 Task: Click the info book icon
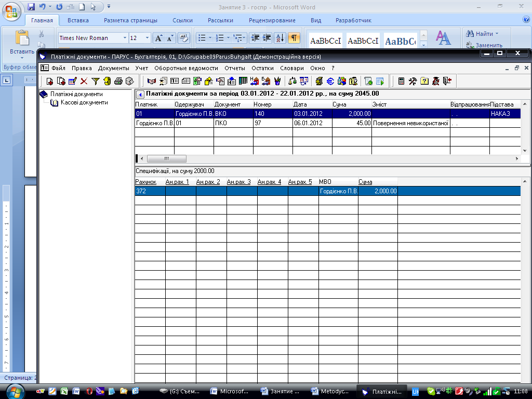tap(353, 81)
